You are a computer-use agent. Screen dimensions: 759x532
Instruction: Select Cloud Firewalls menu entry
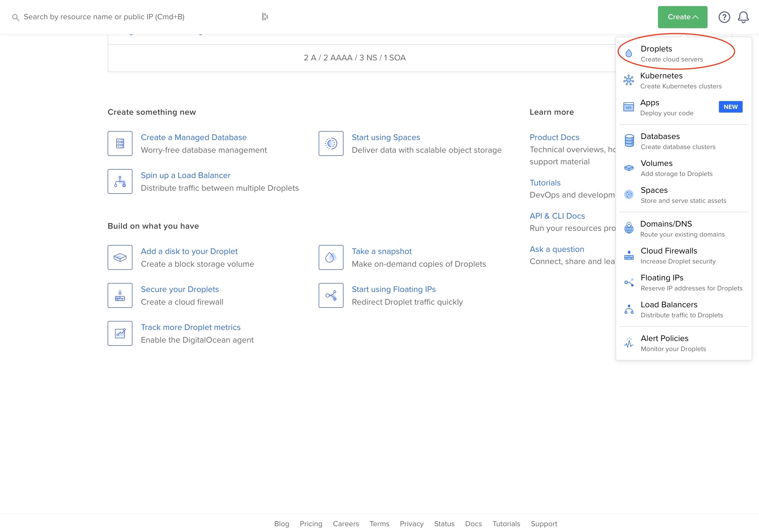point(683,256)
